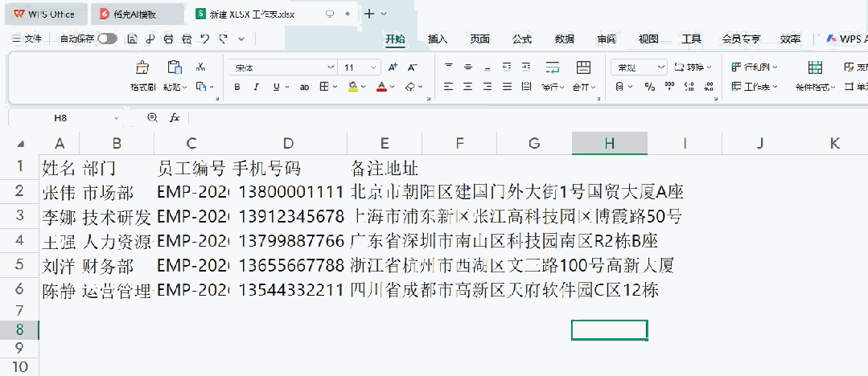
Task: Toggle wrap text icon above 换行
Action: 553,67
